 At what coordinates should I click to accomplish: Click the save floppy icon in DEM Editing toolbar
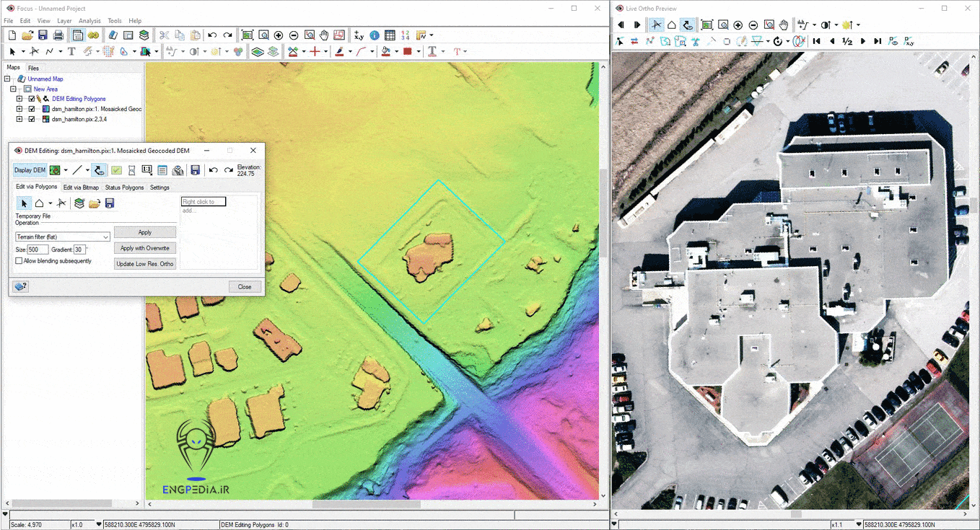pyautogui.click(x=195, y=170)
